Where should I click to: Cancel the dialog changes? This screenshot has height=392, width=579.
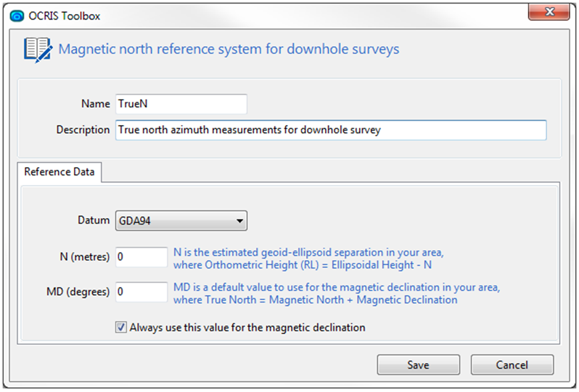click(x=512, y=365)
